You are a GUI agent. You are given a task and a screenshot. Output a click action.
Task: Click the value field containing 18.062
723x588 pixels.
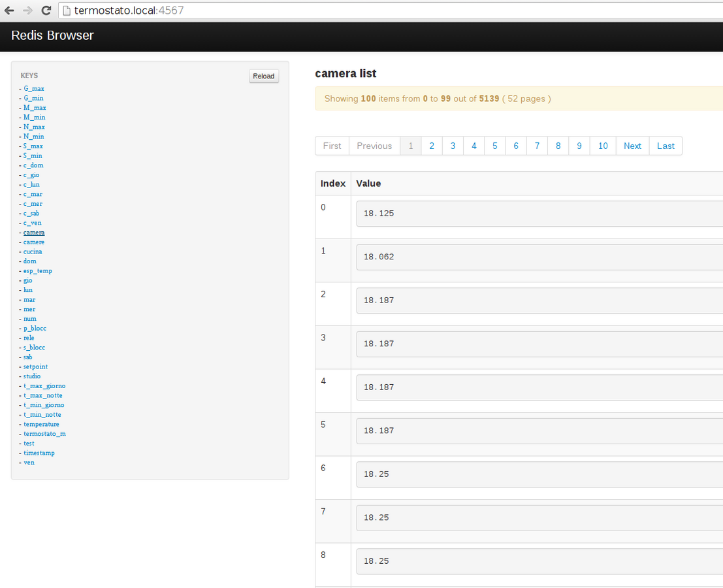click(x=539, y=257)
